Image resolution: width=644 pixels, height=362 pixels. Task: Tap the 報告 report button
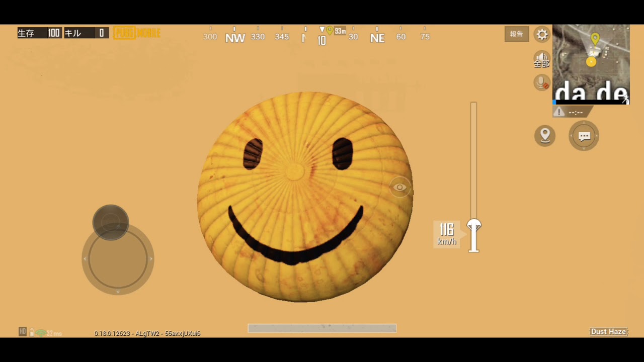click(x=517, y=34)
